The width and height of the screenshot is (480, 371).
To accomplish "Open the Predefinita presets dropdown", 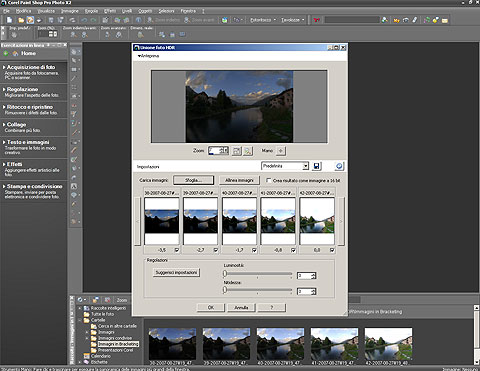I will [x=305, y=166].
